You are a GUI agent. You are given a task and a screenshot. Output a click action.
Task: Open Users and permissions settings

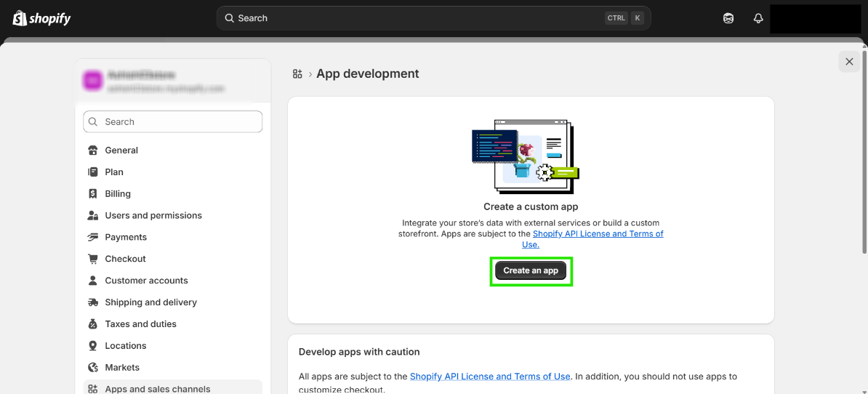[x=153, y=216]
